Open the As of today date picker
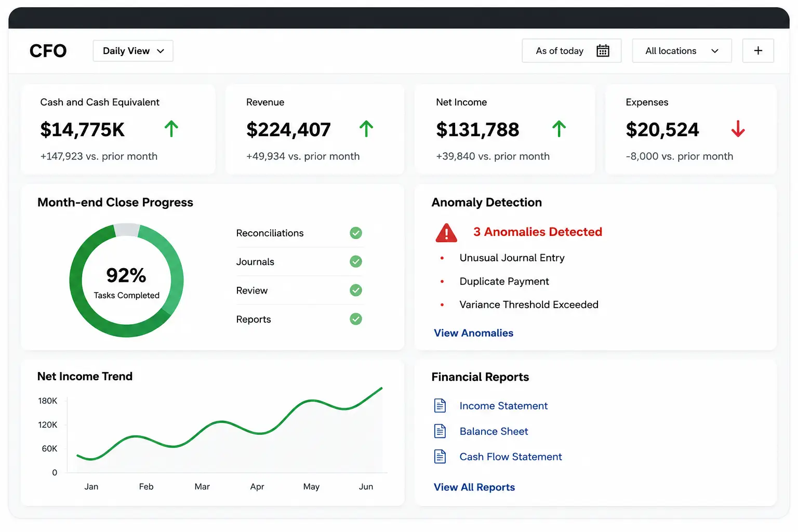Screen dimensions: 798x532 pyautogui.click(x=571, y=50)
